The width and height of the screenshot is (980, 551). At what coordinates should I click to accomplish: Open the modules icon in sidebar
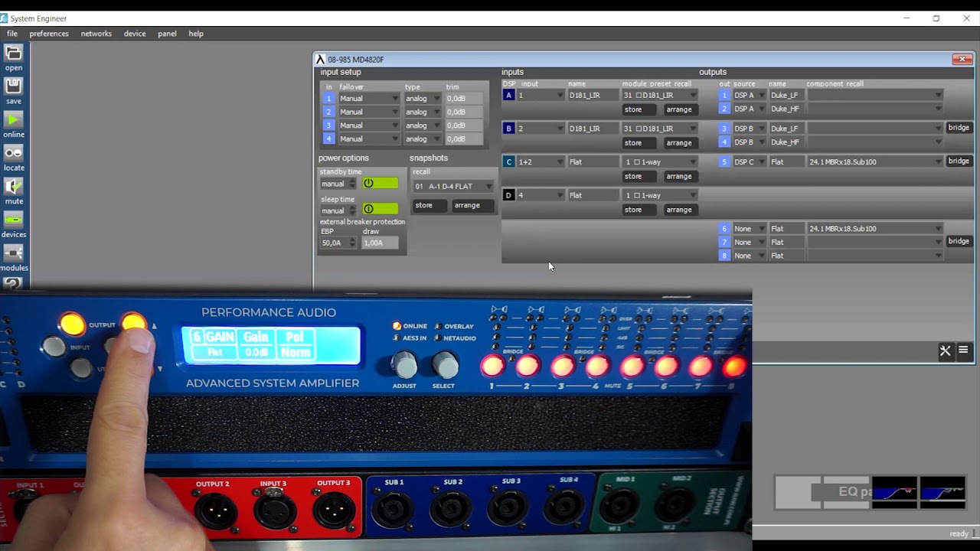tap(14, 253)
